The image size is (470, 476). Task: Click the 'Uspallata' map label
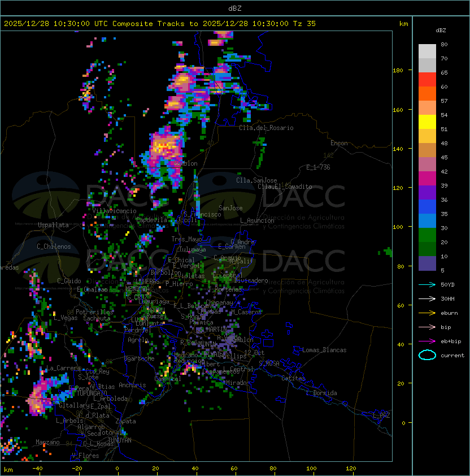click(x=53, y=225)
